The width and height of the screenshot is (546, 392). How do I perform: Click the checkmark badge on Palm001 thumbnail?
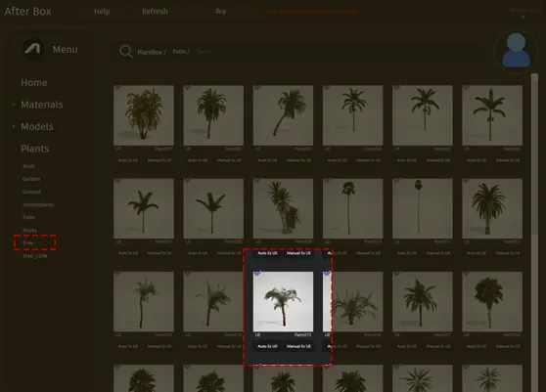click(x=118, y=87)
